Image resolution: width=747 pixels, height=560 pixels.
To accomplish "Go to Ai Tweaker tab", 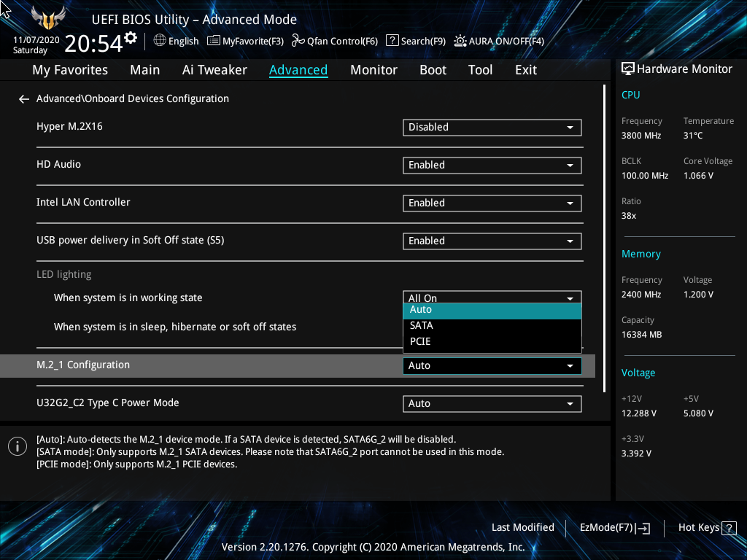I will [x=214, y=70].
